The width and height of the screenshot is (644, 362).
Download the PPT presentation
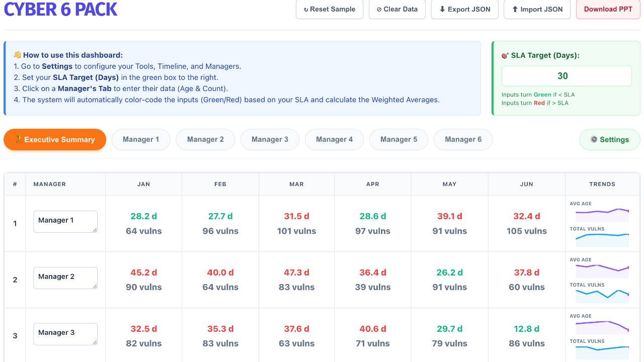click(608, 9)
